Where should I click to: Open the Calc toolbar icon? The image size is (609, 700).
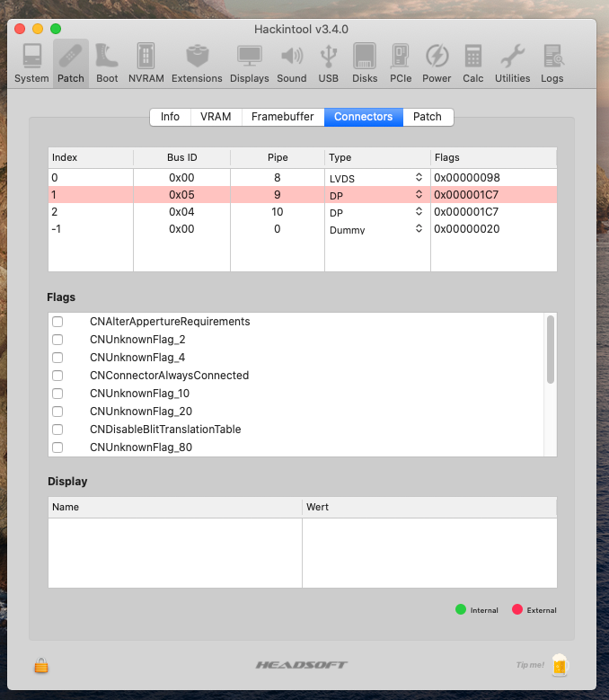tap(473, 64)
